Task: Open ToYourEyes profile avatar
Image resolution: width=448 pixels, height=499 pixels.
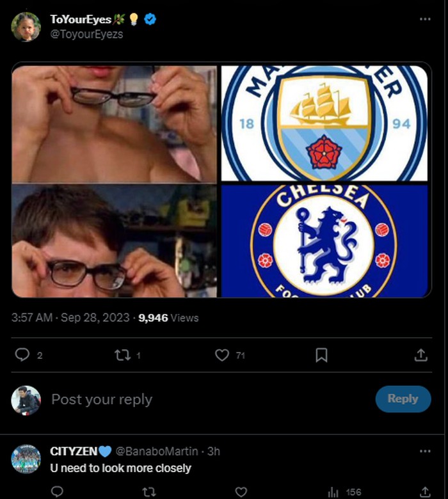Action: point(26,27)
